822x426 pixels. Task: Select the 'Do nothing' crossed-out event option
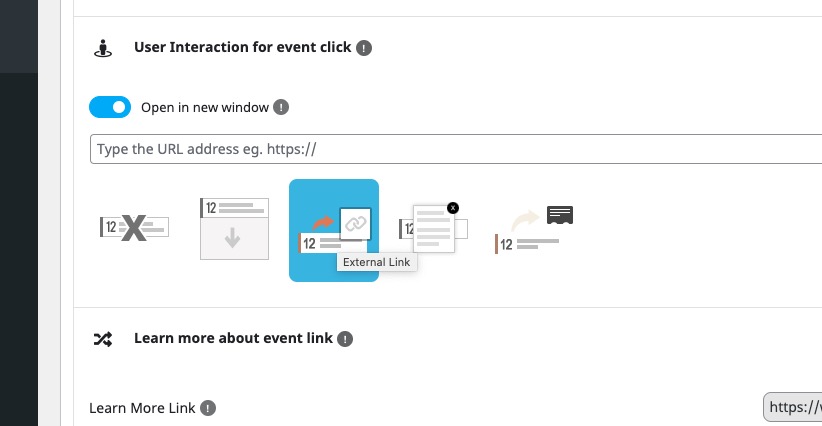pos(134,228)
